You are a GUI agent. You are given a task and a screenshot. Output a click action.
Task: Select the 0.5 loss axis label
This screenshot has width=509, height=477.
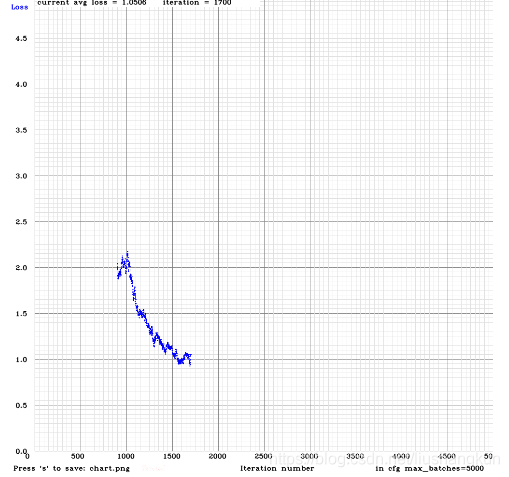(21, 405)
